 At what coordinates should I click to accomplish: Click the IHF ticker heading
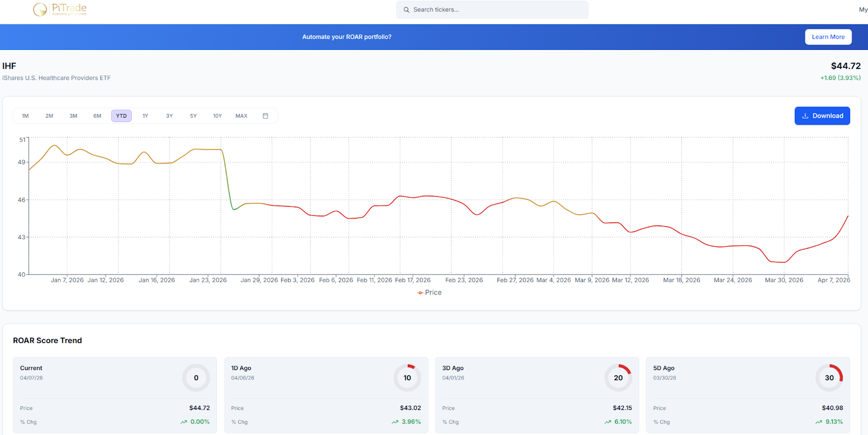(x=9, y=66)
